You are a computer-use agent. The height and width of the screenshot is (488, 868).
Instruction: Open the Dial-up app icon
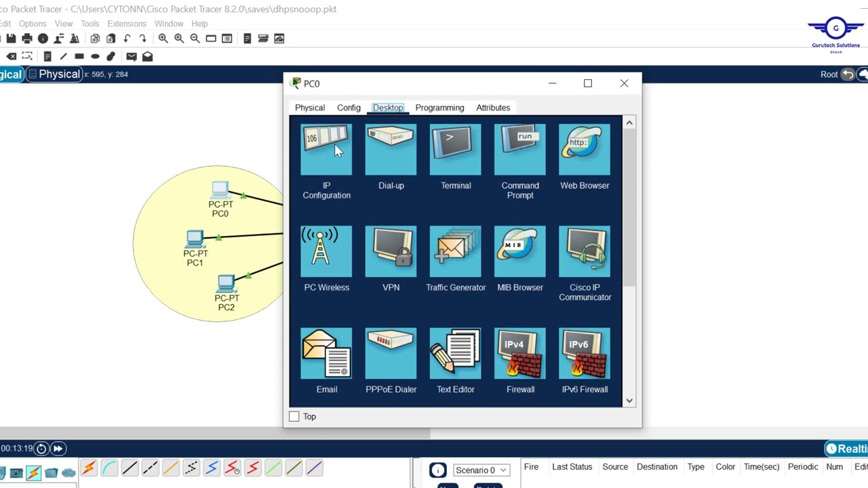391,150
